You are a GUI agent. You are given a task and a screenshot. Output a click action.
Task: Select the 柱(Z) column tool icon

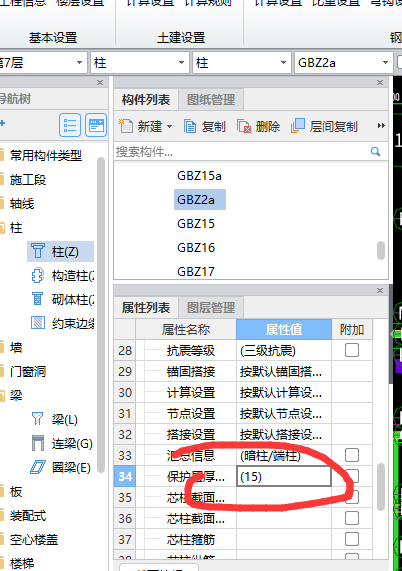point(38,251)
